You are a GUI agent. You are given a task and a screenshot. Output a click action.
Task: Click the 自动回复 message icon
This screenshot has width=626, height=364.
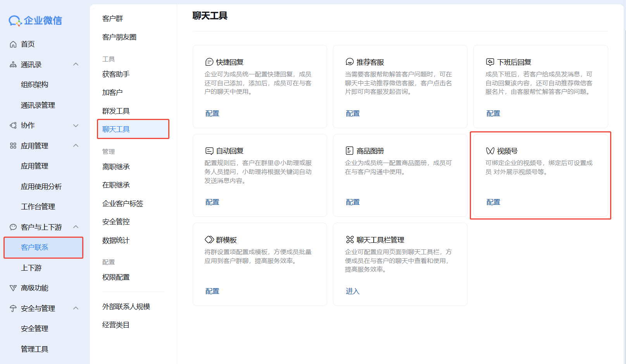coord(209,151)
